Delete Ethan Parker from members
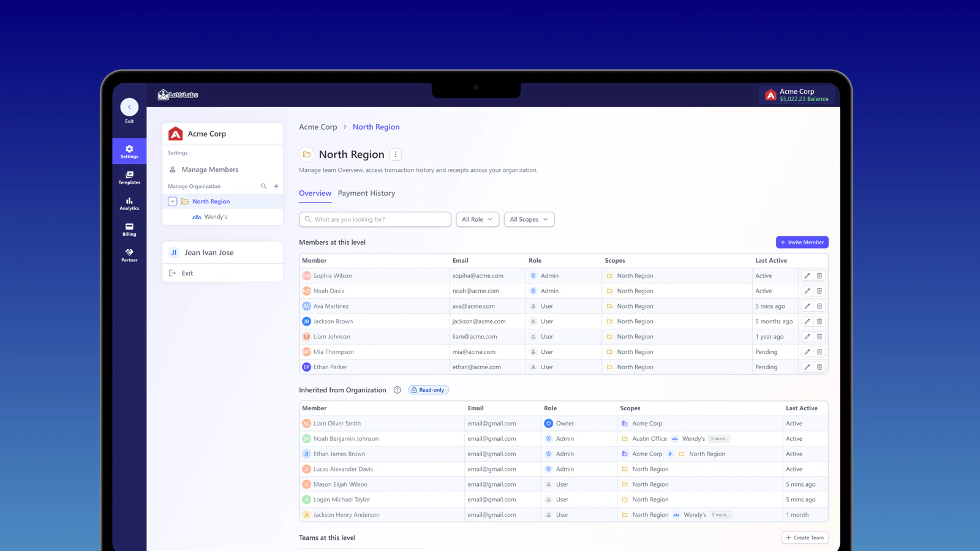The width and height of the screenshot is (980, 551). [820, 367]
